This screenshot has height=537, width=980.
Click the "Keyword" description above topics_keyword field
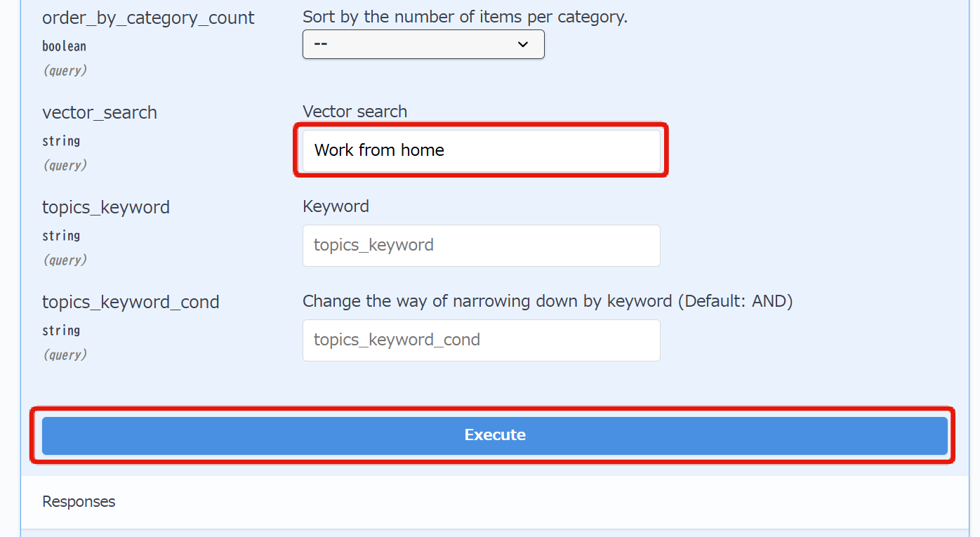pos(336,206)
